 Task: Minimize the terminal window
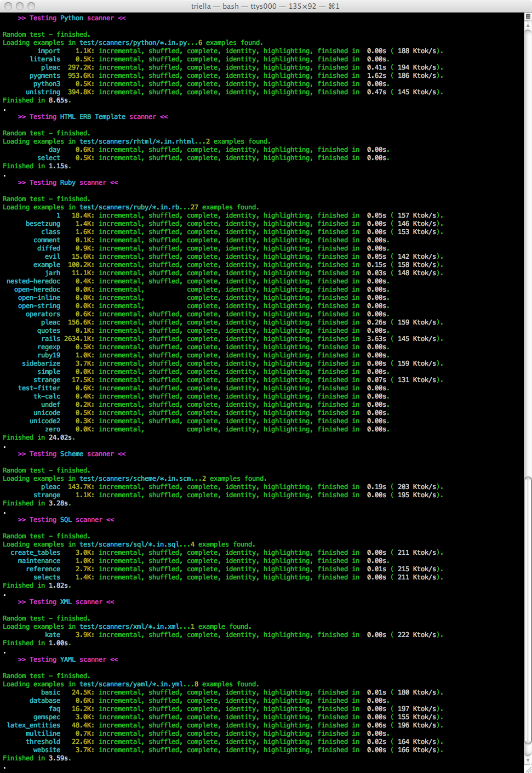pos(20,6)
